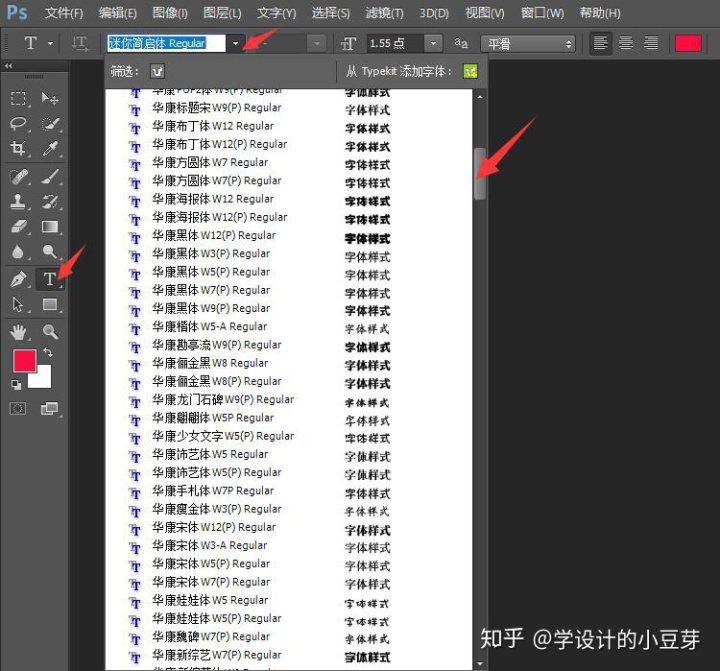Select the Rectangular Marquee tool
The image size is (720, 671).
click(x=18, y=99)
